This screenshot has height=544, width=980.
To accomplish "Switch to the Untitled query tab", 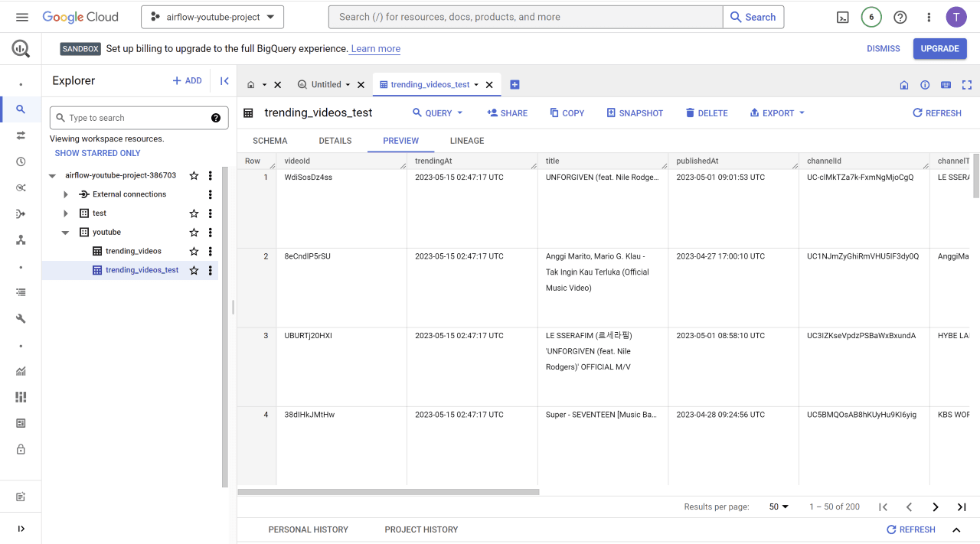I will [326, 85].
